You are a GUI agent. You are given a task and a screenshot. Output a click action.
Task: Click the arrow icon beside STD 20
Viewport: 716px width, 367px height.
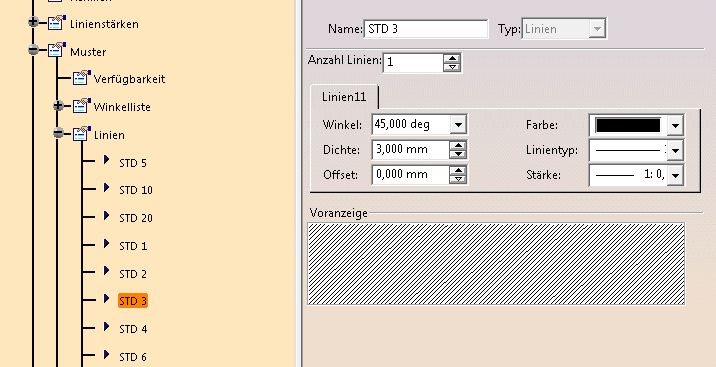[x=106, y=215]
